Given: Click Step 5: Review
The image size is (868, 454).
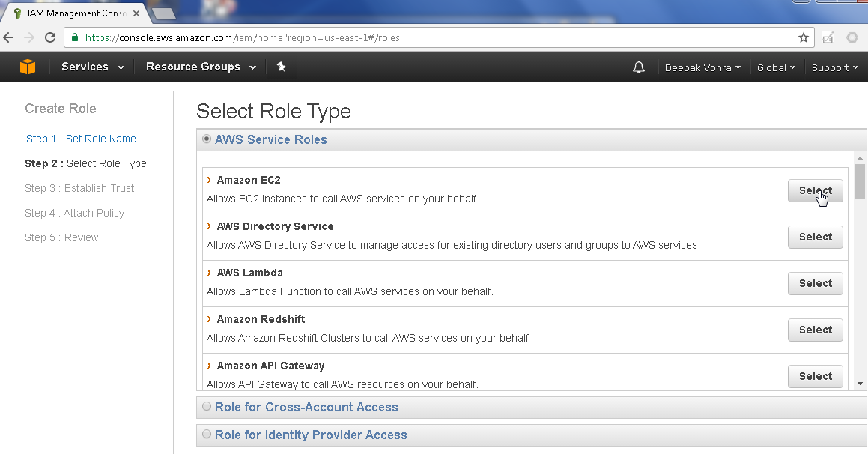Looking at the screenshot, I should click(61, 237).
